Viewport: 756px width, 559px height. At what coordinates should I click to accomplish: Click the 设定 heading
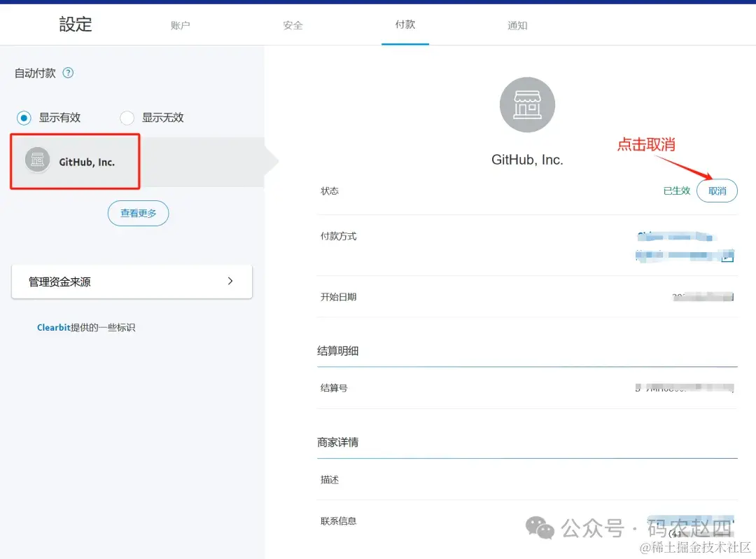74,24
